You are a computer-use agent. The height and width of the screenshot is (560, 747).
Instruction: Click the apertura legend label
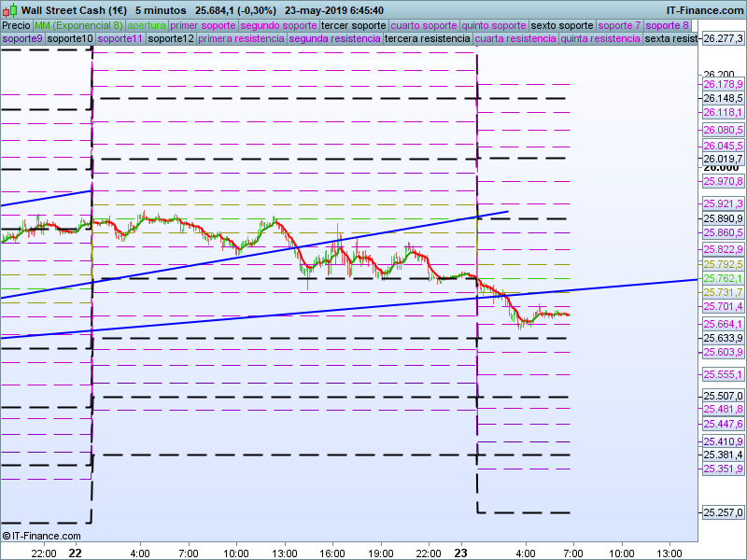(147, 25)
